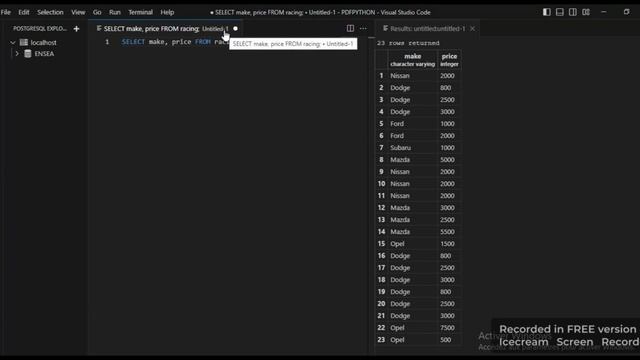Open the Terminal menu
This screenshot has width=640, height=360.
140,12
